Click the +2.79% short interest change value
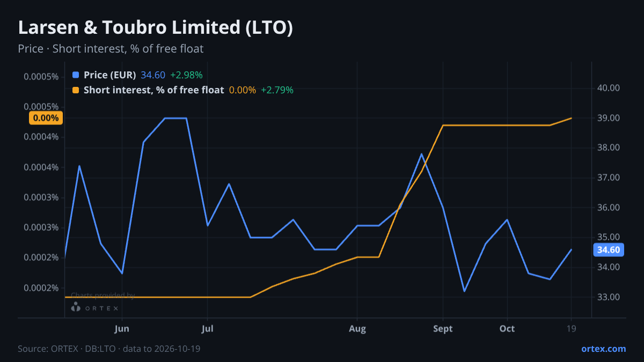Screen dimensions: 644x362 tap(277, 90)
